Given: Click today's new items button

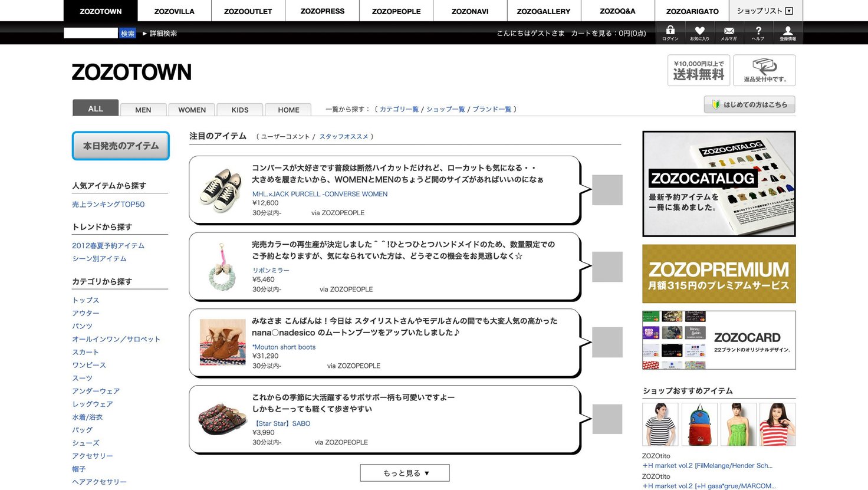Looking at the screenshot, I should click(121, 146).
